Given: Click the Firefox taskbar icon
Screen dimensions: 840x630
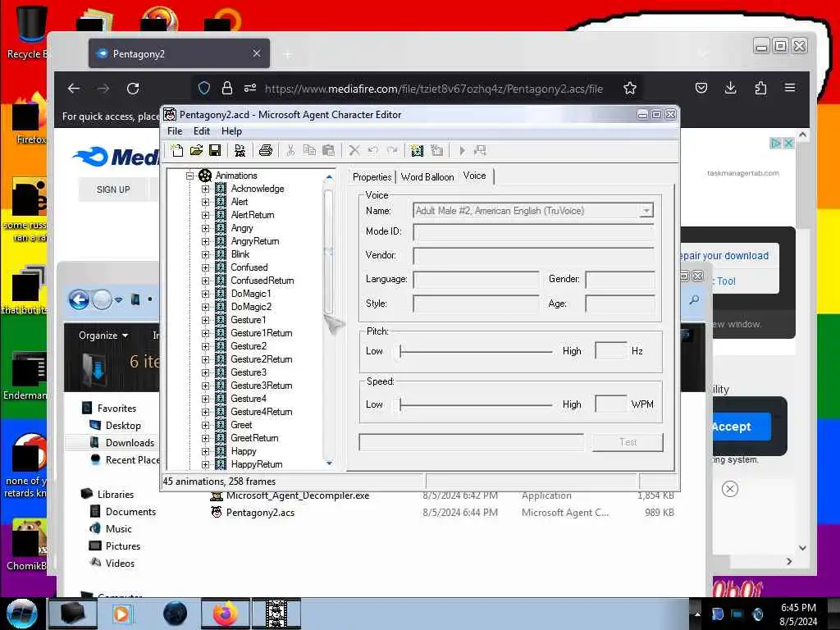Looking at the screenshot, I should click(x=225, y=614).
